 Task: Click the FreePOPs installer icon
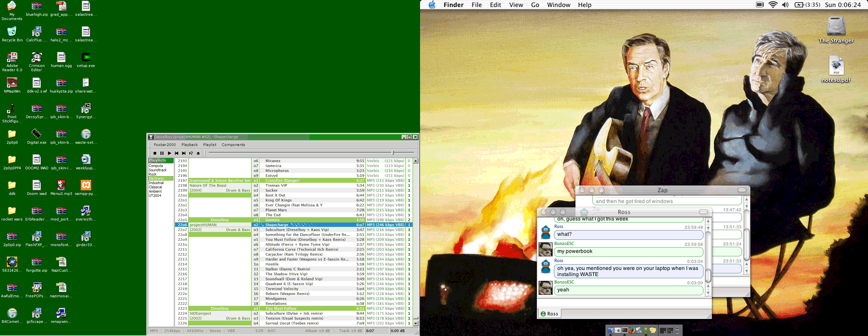coord(37,290)
